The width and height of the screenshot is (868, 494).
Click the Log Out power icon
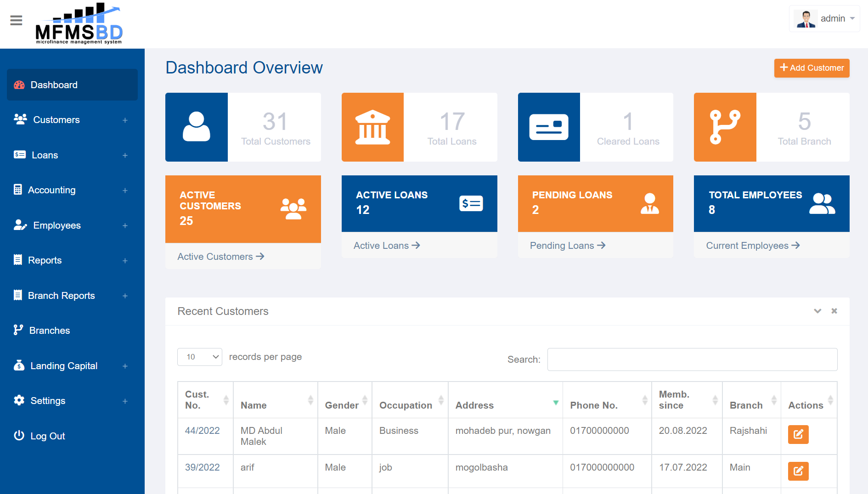19,435
